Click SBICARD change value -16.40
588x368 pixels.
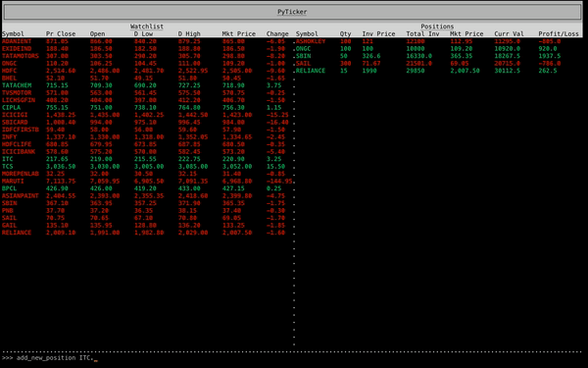[277, 122]
